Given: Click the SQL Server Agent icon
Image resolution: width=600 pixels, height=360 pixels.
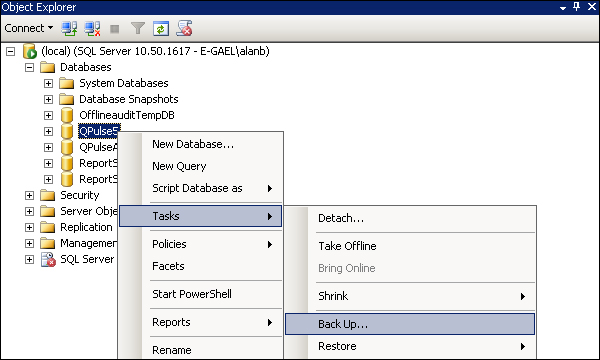Looking at the screenshot, I should coord(48,260).
